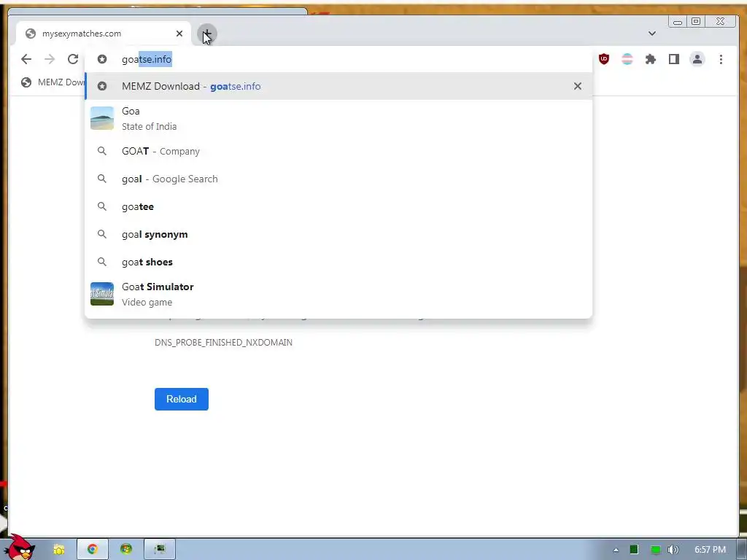Open the tab search chevron
This screenshot has height=560, width=747.
652,34
